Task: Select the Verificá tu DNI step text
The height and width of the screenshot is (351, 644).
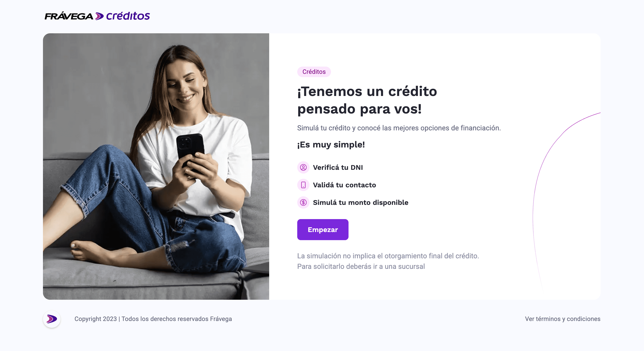Action: [338, 167]
